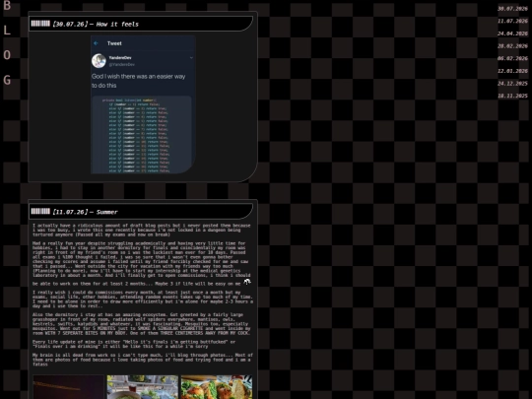Select the 18.11.2025 date in sidebar
Image resolution: width=532 pixels, height=399 pixels.
pyautogui.click(x=512, y=96)
